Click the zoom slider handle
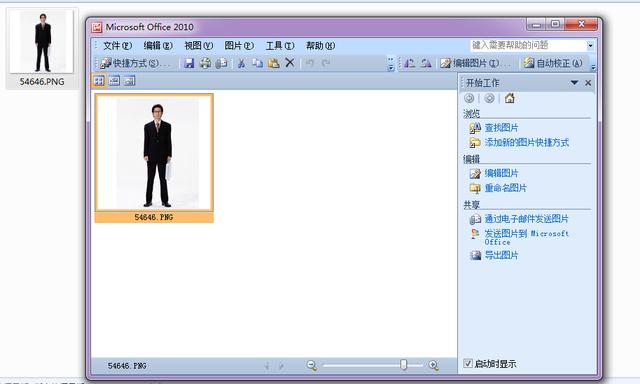This screenshot has height=384, width=640. coord(403,364)
